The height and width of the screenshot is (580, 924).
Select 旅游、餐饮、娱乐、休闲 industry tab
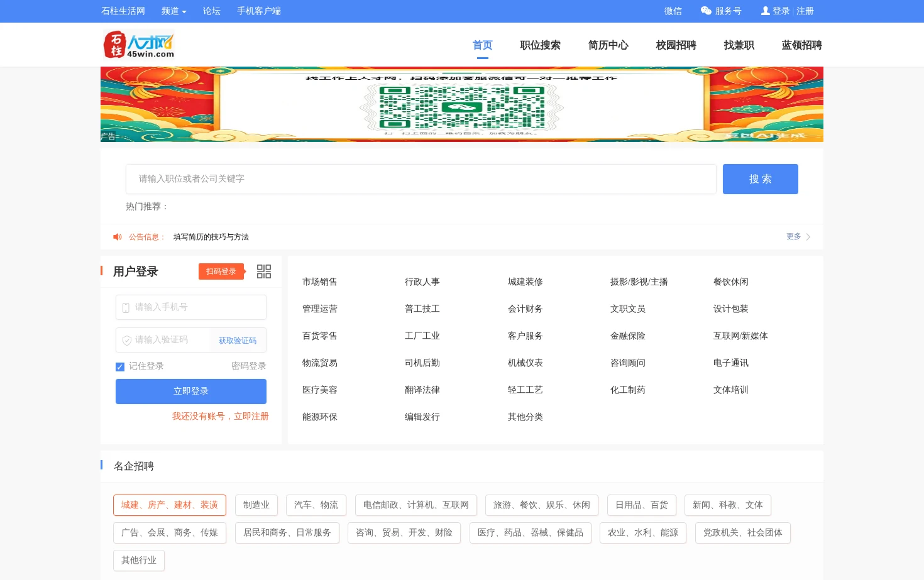(x=542, y=505)
